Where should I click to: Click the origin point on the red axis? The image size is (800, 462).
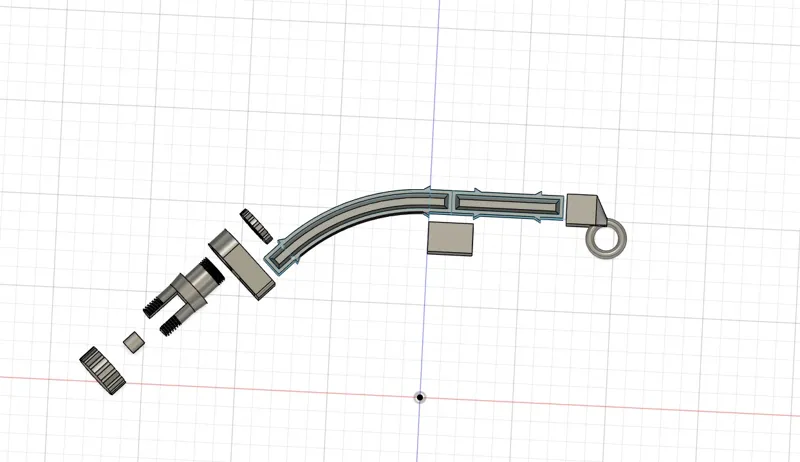[x=419, y=397]
